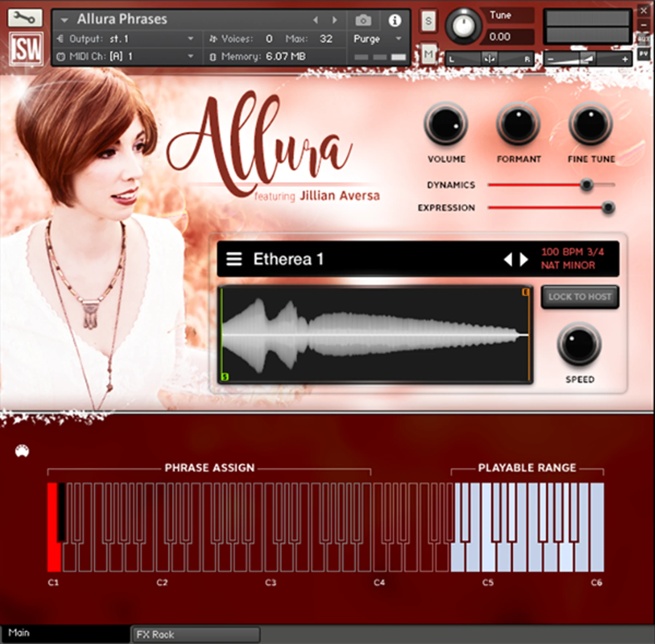
Task: Click the C5 key in playable range
Action: coord(488,557)
